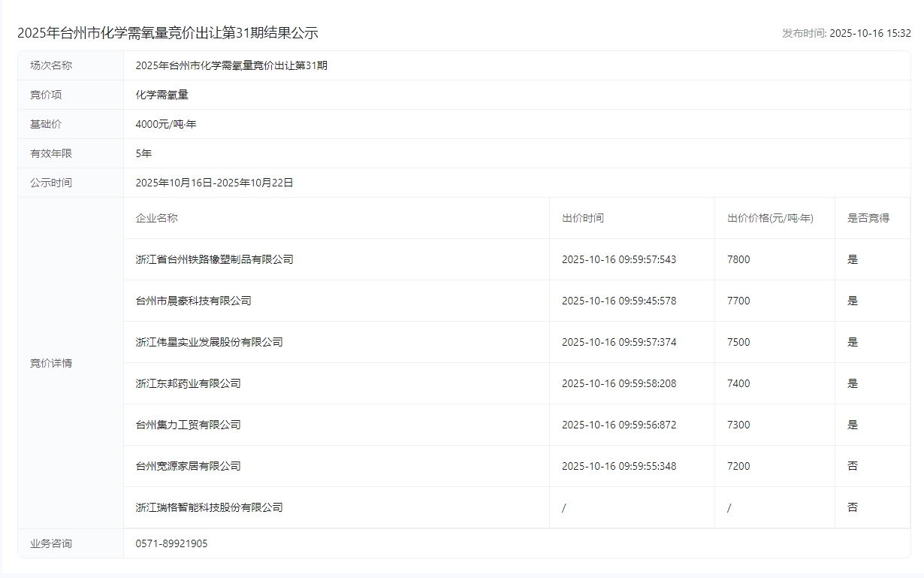Click the 企业名称 column header

pos(156,218)
